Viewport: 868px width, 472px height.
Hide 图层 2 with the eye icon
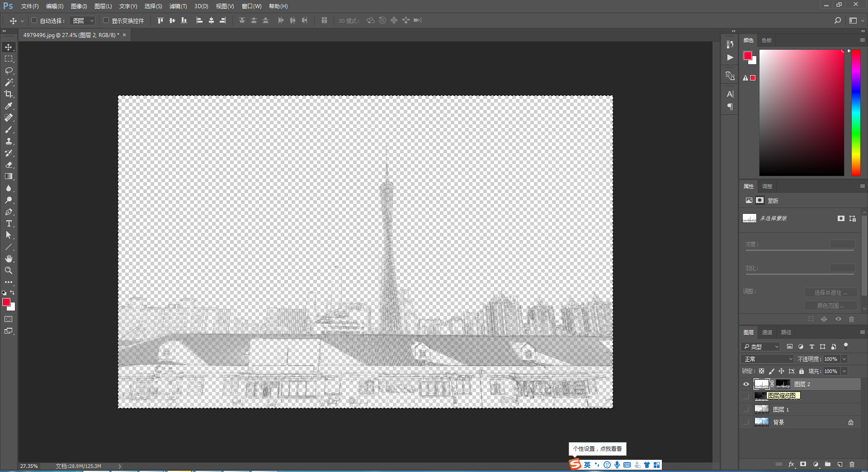[746, 384]
